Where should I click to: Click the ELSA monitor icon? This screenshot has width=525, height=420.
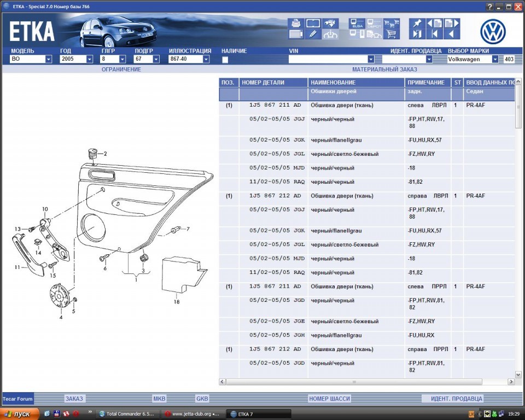tap(357, 24)
